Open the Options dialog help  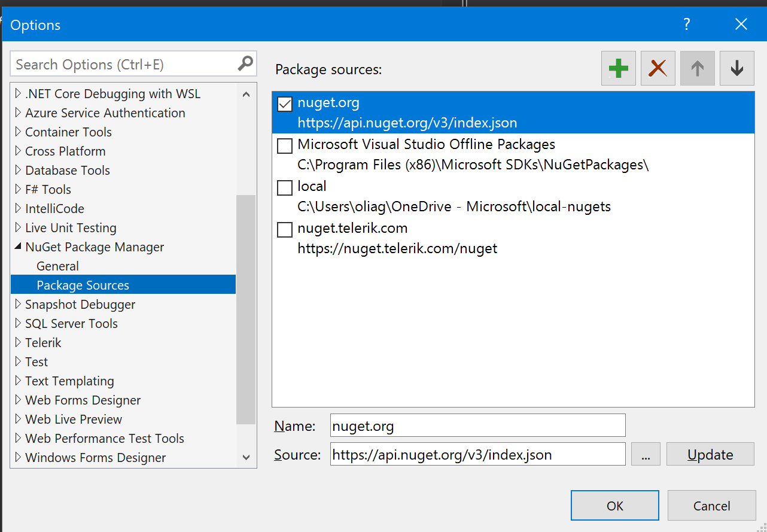click(x=686, y=25)
